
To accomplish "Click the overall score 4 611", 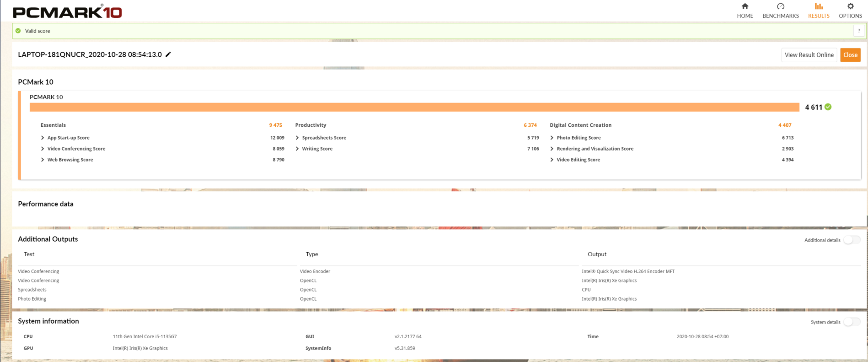I will click(814, 107).
